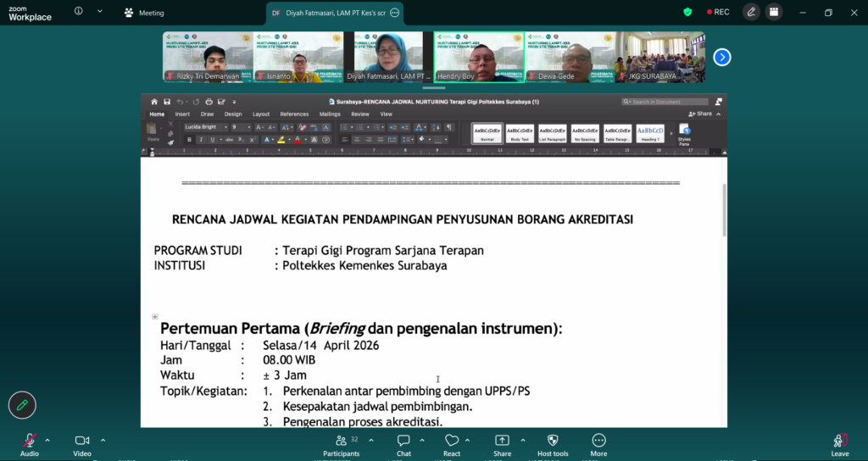This screenshot has height=461, width=868.
Task: Click the Search in Document field
Action: pos(665,102)
